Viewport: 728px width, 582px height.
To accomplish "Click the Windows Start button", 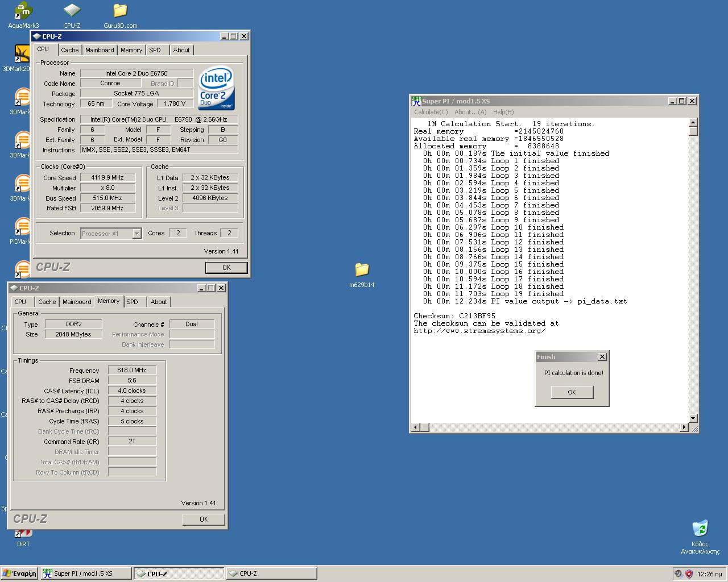I will click(x=19, y=573).
